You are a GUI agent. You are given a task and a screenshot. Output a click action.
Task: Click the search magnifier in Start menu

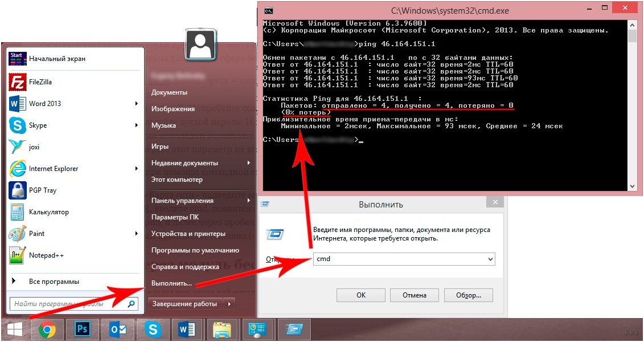pos(132,304)
